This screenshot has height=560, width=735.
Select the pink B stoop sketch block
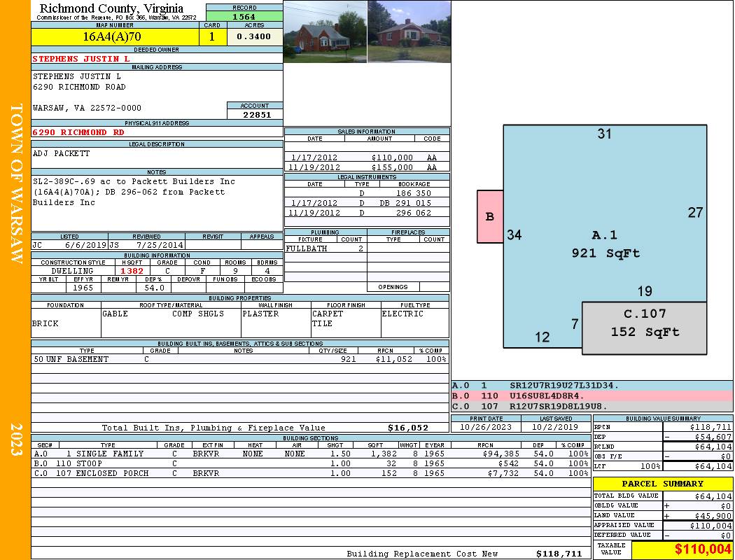pos(490,217)
